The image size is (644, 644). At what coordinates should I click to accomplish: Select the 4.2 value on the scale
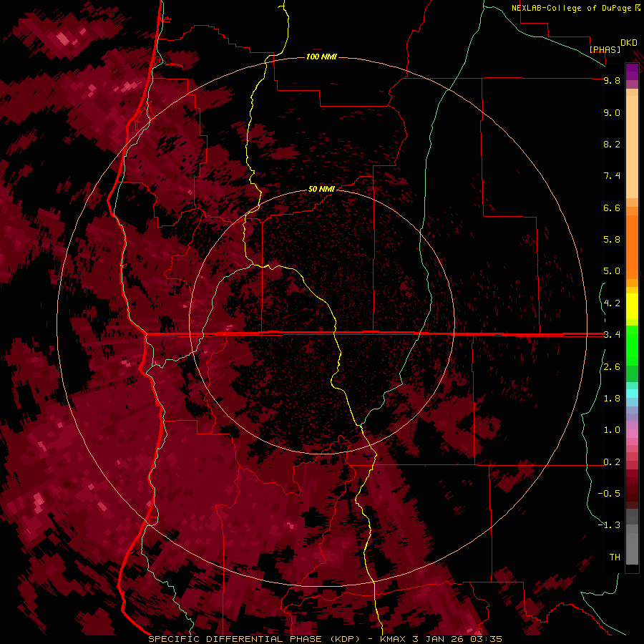612,303
